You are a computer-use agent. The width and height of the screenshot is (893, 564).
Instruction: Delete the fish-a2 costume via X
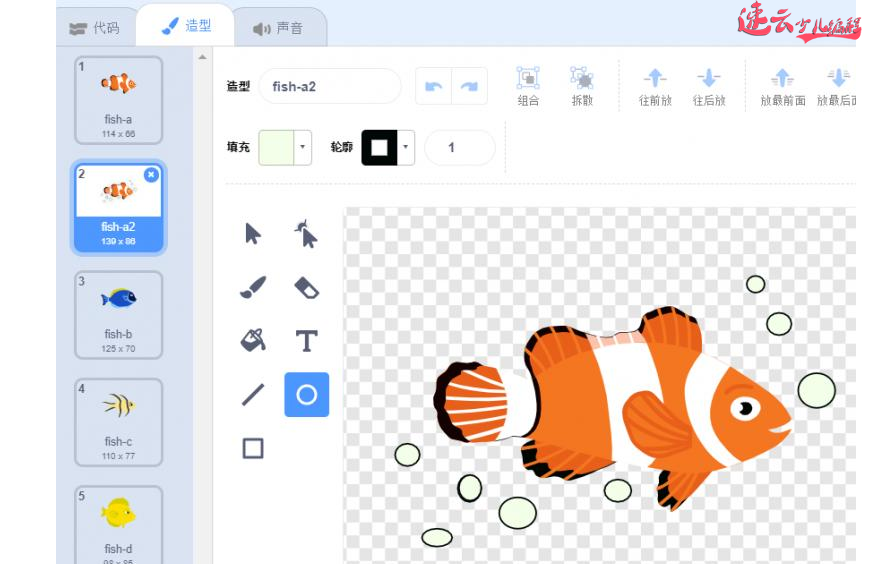[151, 175]
